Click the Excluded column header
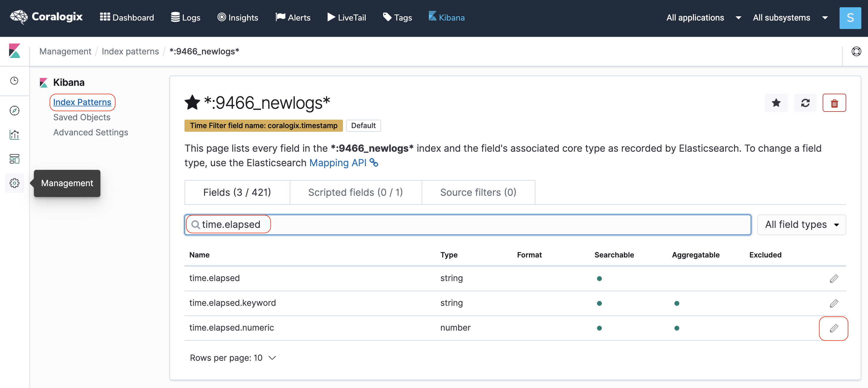Screen dimensions: 868x388 point(765,255)
